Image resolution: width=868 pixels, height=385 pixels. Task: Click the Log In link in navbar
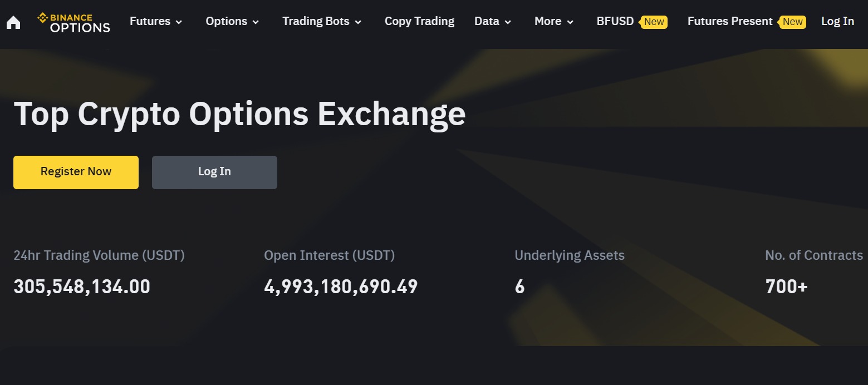(x=837, y=21)
